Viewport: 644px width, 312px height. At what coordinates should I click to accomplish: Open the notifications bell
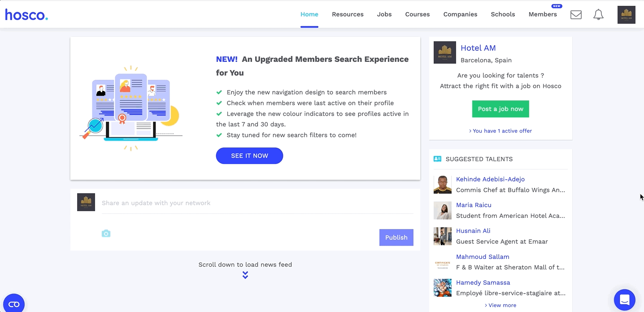pyautogui.click(x=598, y=15)
